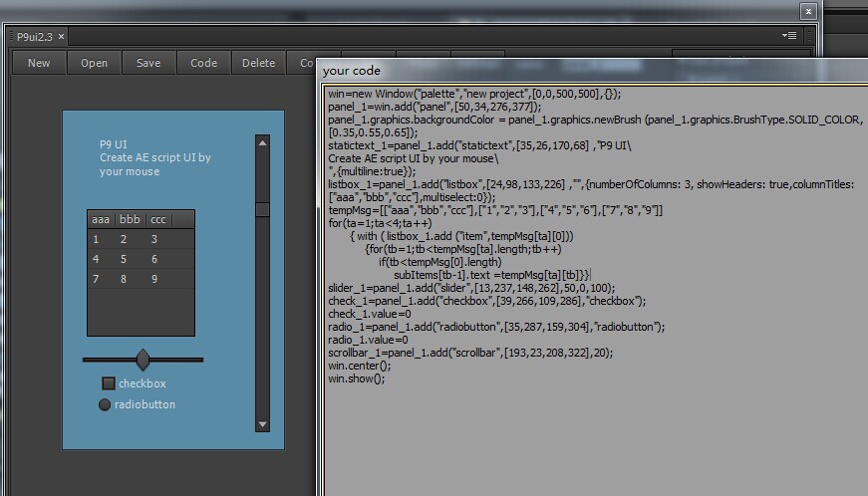
Task: Open the panel flyout menu icon
Action: tap(790, 36)
